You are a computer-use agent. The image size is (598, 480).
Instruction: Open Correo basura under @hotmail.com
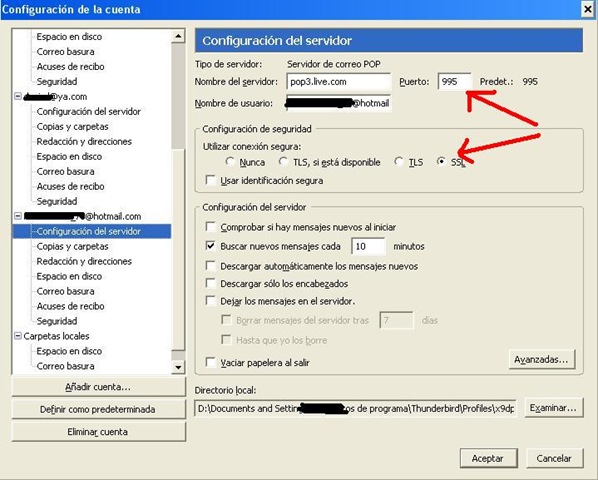[x=65, y=291]
